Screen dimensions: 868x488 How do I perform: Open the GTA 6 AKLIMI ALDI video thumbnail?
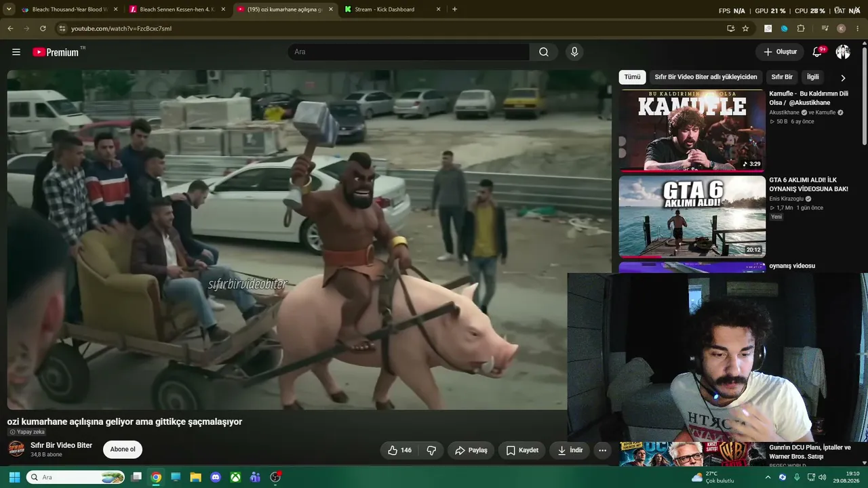click(x=692, y=217)
